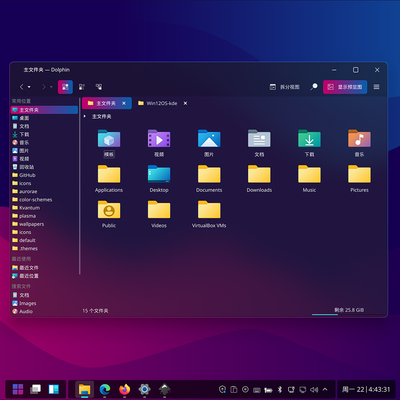
Task: Switch to compact view mode
Action: [82, 87]
